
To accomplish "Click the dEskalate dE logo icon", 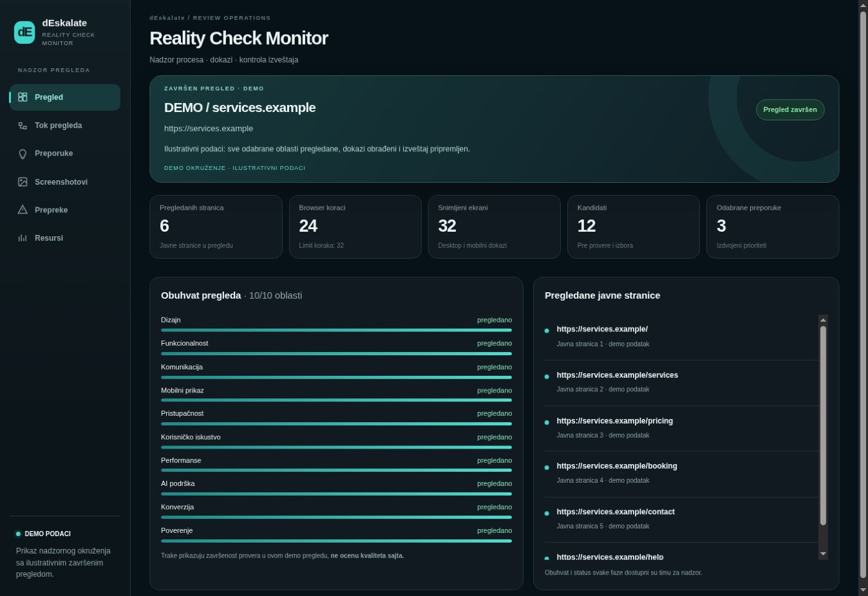I will 24,32.
